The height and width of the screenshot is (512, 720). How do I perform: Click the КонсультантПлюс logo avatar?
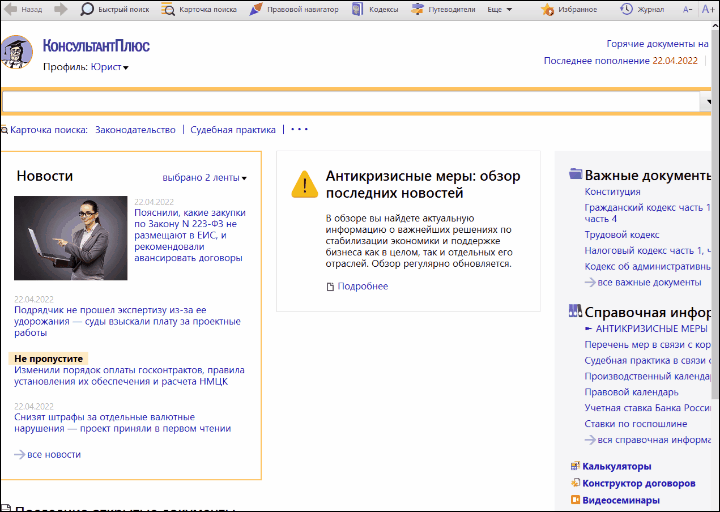[16, 52]
